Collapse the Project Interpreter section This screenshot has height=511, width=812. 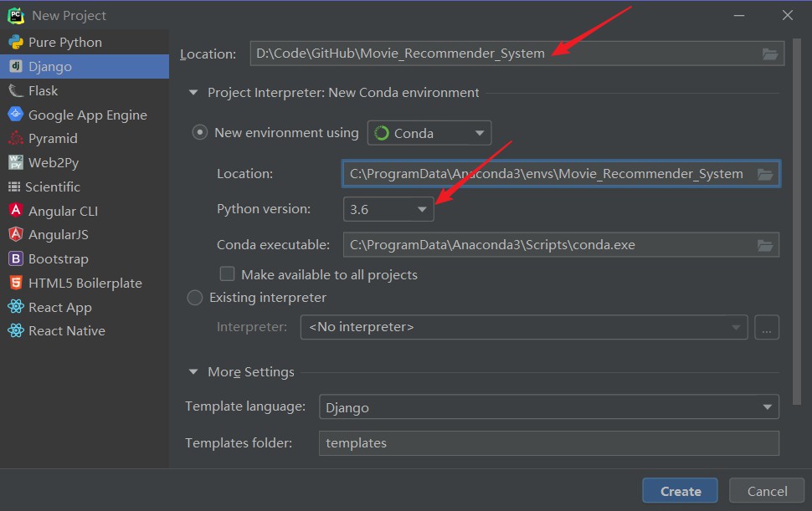(x=193, y=93)
